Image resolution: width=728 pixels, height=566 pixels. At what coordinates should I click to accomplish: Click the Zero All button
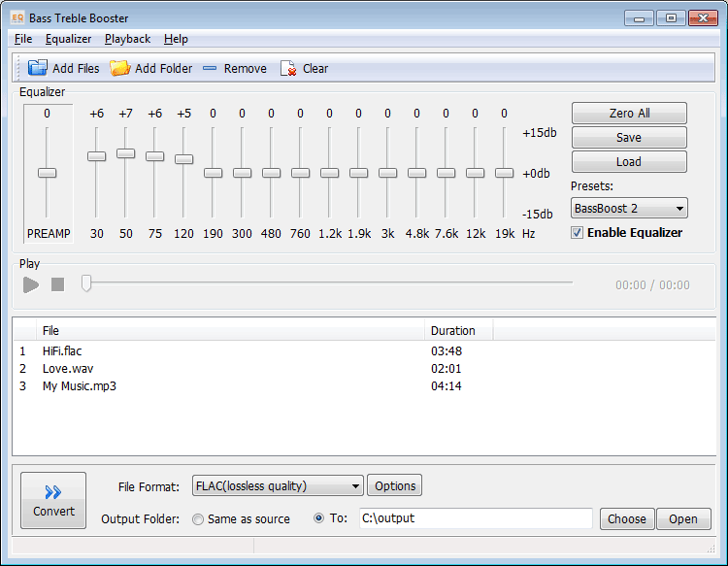click(629, 114)
